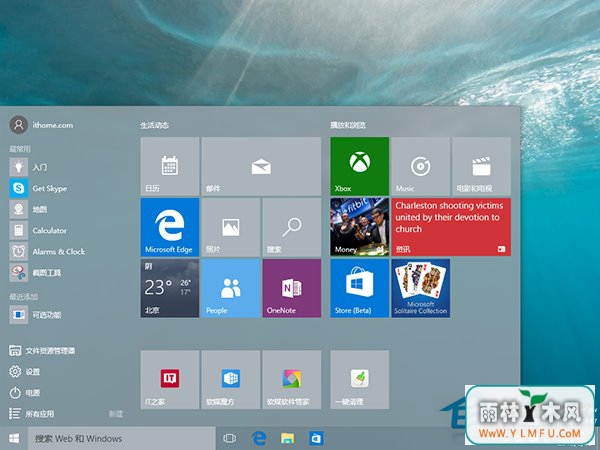
Task: Launch the OneNote tile
Action: pyautogui.click(x=292, y=288)
